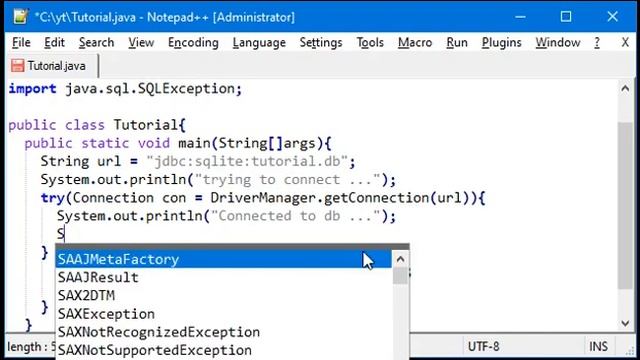Screen dimensions: 640x360
Task: Click the UTF-8 encoding status field
Action: [483, 347]
